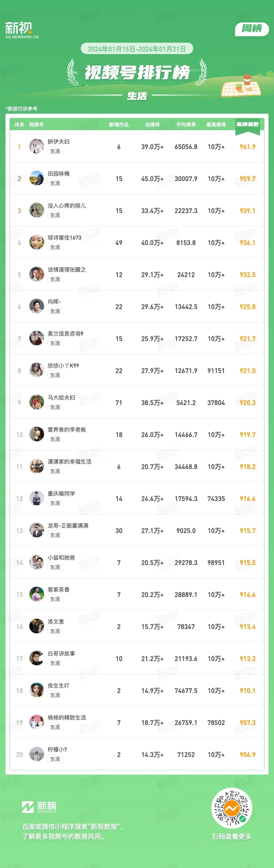Image resolution: width=274 pixels, height=868 pixels.
Task: Click 洛文崽 avatar icon
Action: (36, 627)
